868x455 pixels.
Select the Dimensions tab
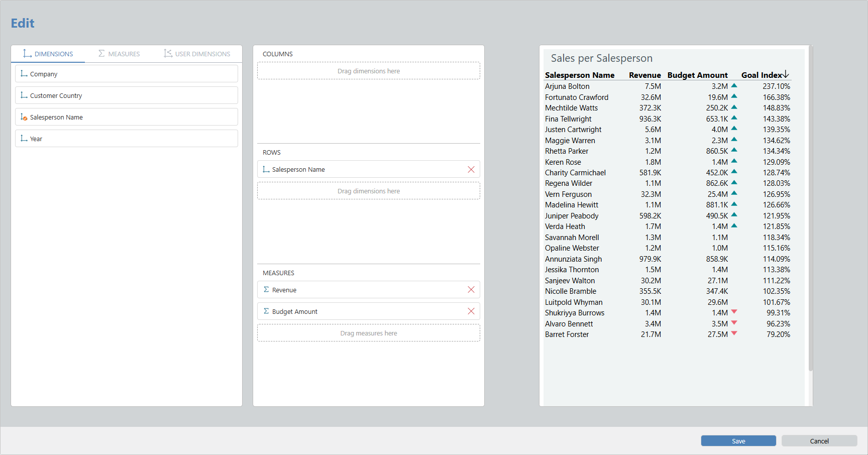[x=48, y=54]
